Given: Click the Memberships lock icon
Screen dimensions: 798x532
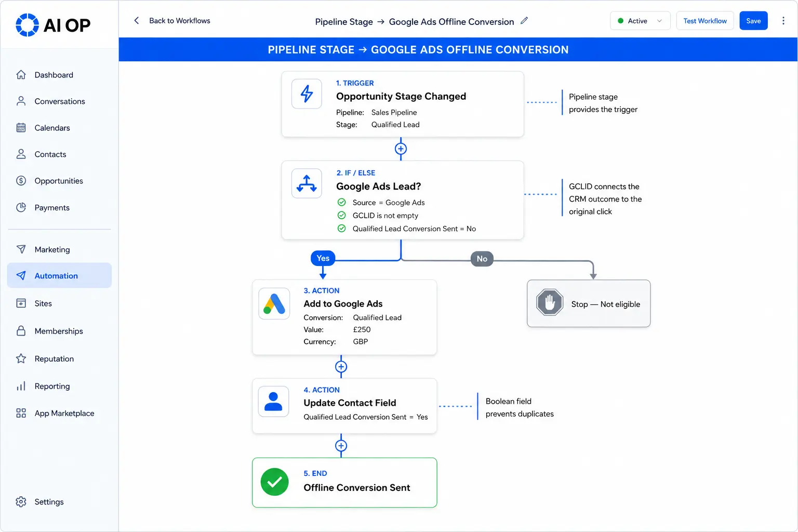Looking at the screenshot, I should [x=21, y=331].
